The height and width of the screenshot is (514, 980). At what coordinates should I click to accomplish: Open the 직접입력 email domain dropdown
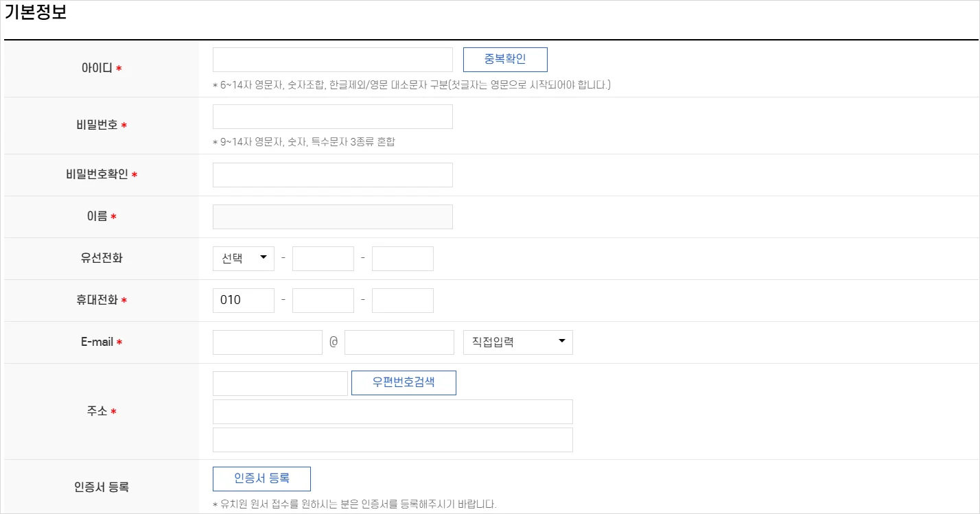click(x=517, y=342)
